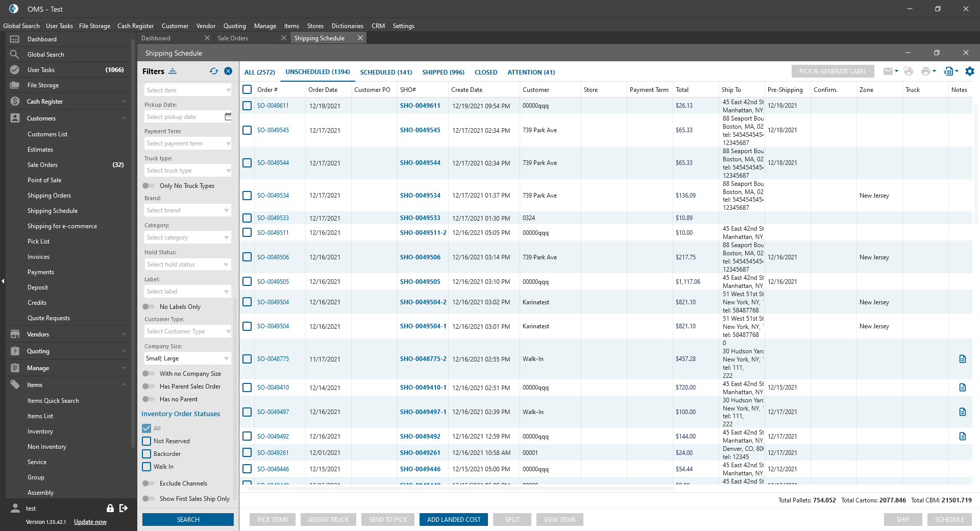This screenshot has width=980, height=531.
Task: Click the Excel export icon
Action: 948,71
